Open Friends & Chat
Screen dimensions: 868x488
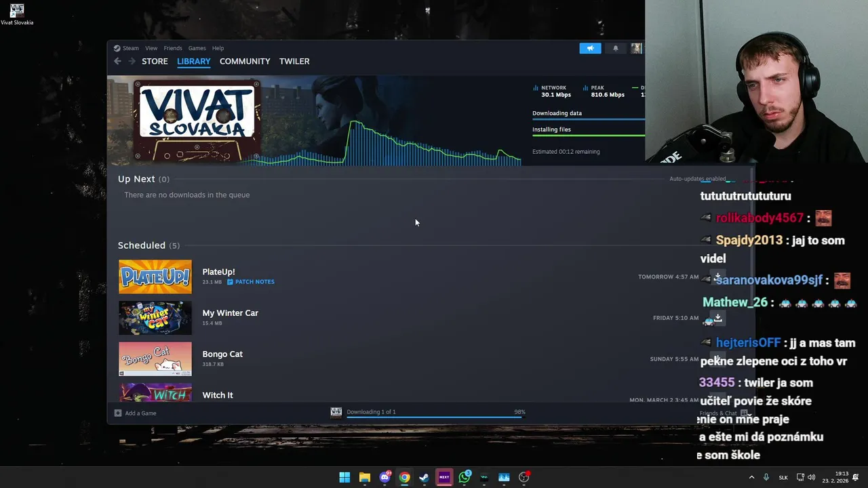[723, 413]
